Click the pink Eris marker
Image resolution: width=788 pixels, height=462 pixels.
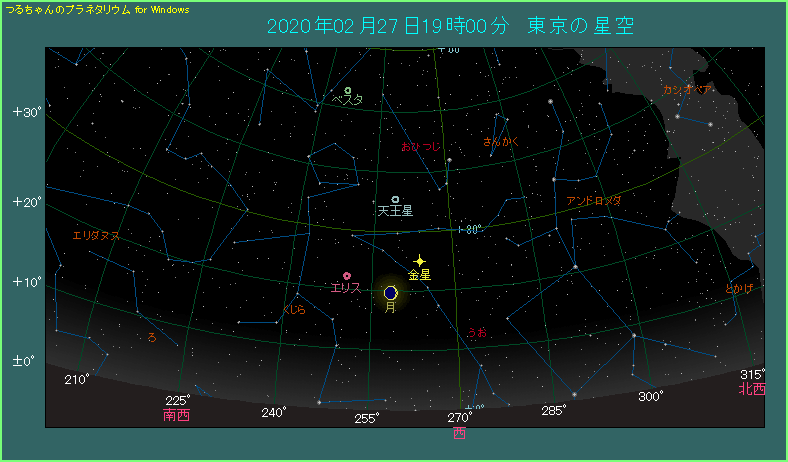tap(347, 275)
